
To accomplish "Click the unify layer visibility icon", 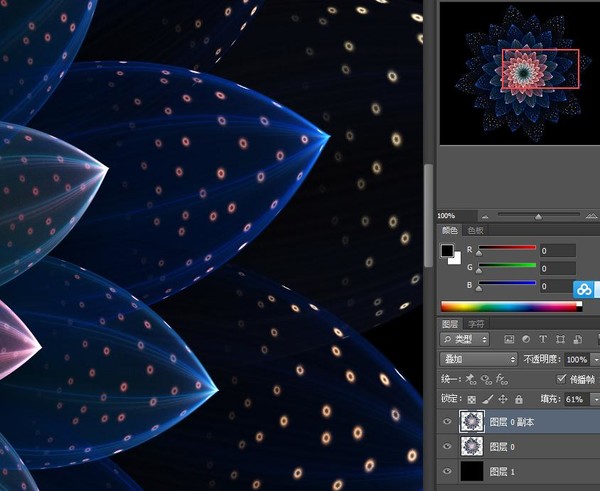I will click(486, 379).
